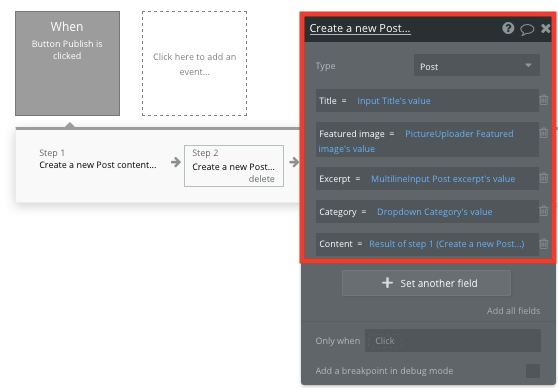The image size is (558, 388).
Task: Click the Only when condition field
Action: tap(453, 341)
